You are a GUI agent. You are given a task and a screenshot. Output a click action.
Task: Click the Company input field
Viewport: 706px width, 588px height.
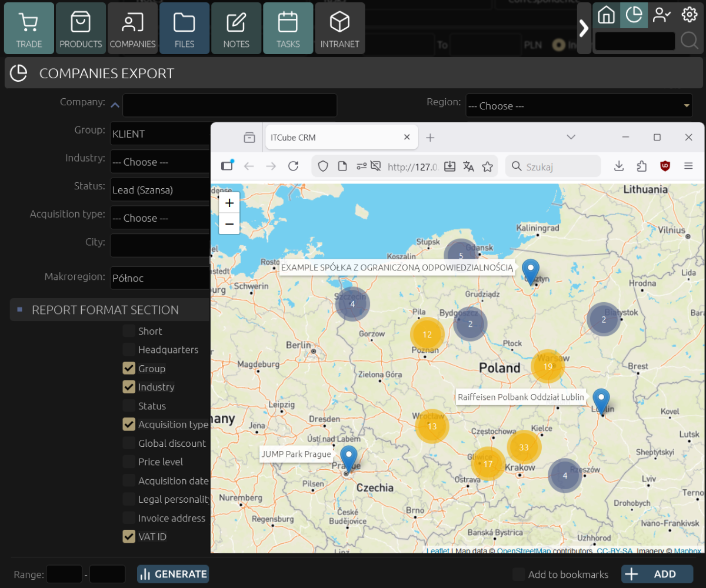[x=229, y=105]
